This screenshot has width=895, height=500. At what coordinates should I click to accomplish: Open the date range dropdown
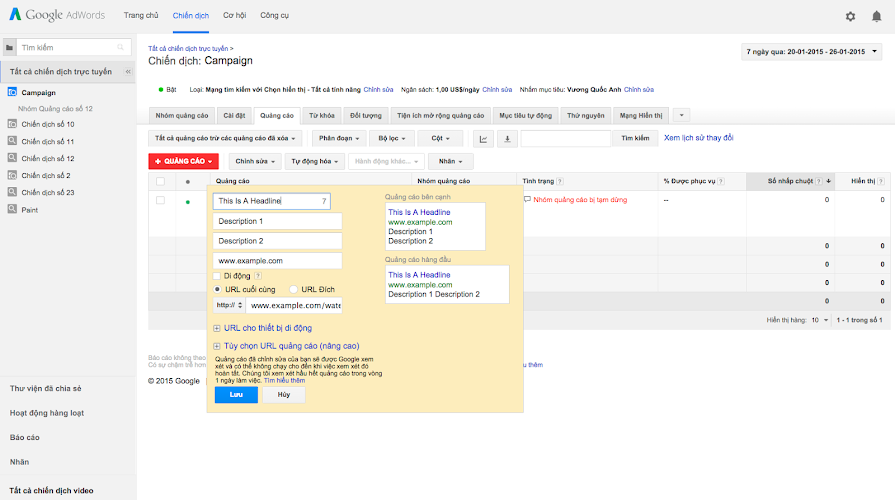(x=811, y=51)
